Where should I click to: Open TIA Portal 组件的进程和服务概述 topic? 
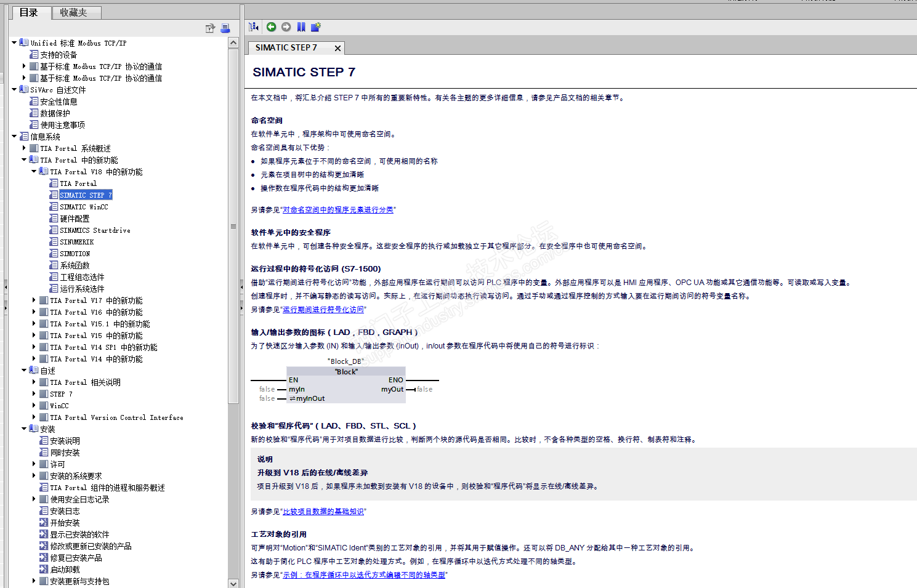point(107,488)
